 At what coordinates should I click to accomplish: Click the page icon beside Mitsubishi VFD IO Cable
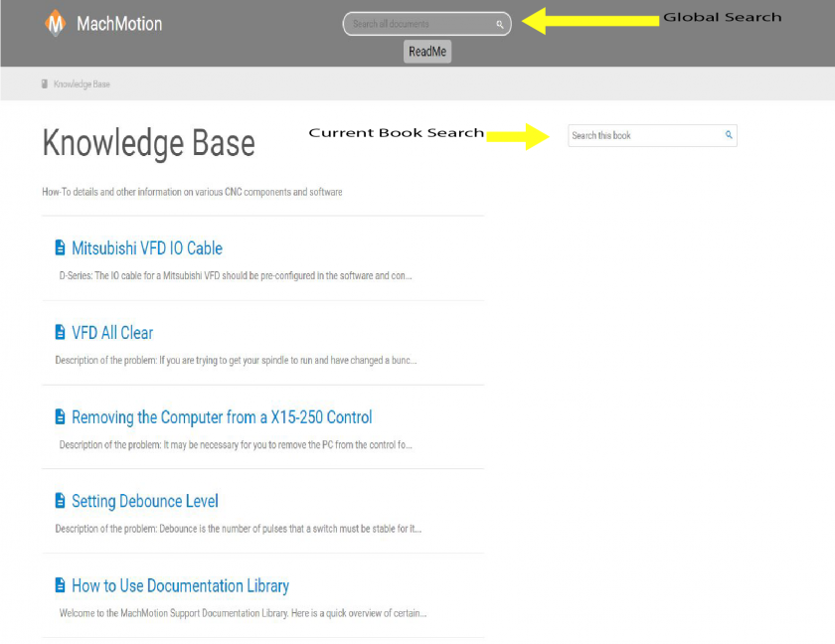(x=61, y=247)
